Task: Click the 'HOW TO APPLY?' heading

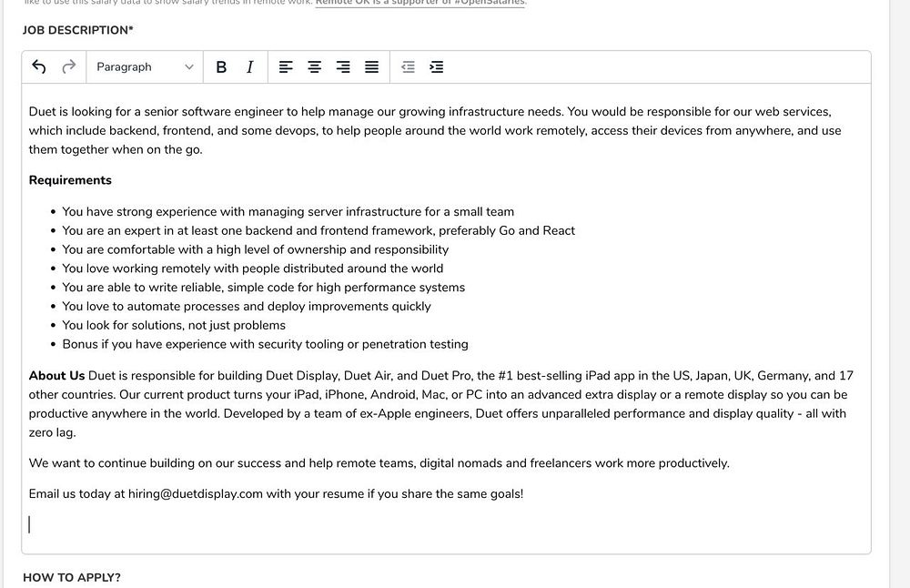Action: [x=72, y=578]
